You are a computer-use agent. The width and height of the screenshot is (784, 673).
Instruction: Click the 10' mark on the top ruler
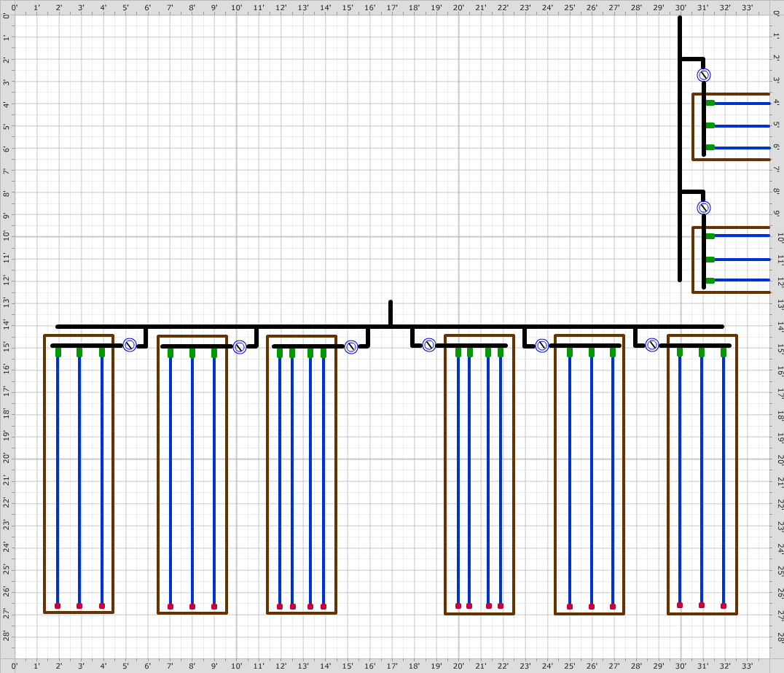pos(237,7)
